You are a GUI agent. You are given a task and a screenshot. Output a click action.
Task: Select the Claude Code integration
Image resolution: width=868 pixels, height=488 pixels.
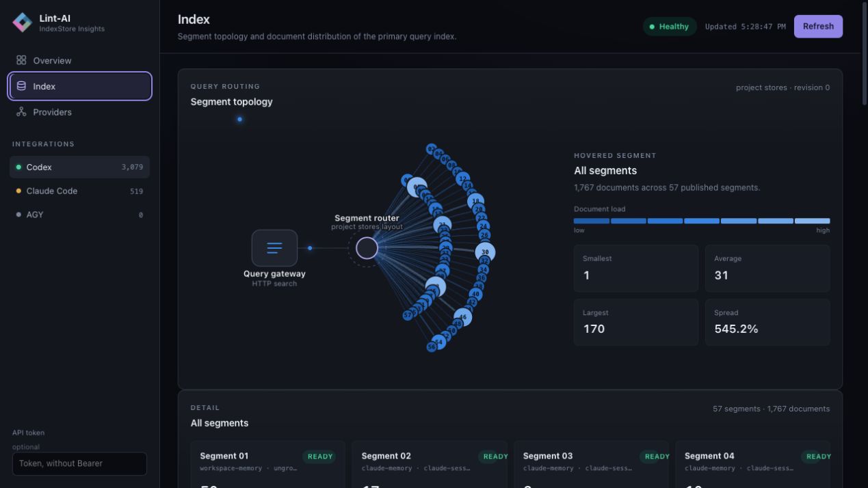[x=80, y=191]
